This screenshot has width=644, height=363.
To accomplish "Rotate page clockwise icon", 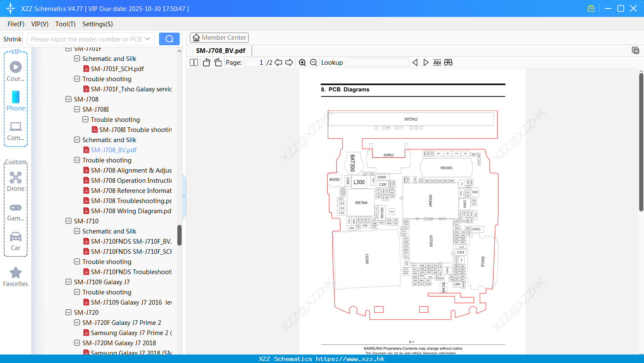I will tap(218, 62).
